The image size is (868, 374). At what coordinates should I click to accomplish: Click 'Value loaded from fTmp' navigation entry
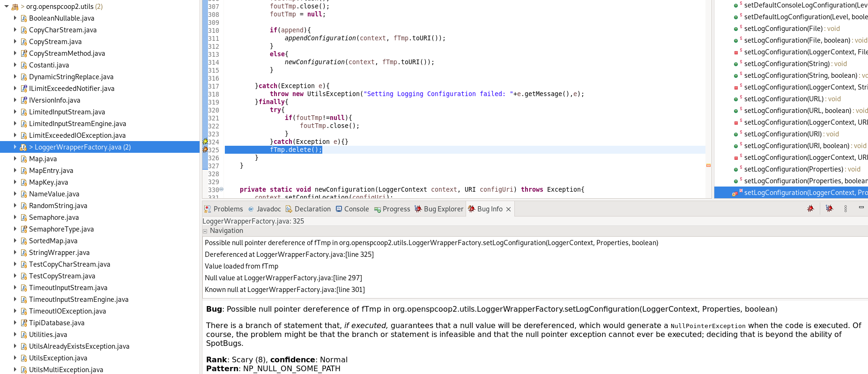[x=241, y=266]
